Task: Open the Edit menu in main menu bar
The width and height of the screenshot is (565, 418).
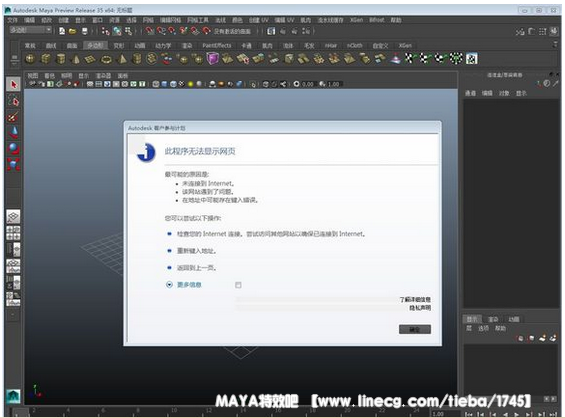Action: click(x=29, y=20)
